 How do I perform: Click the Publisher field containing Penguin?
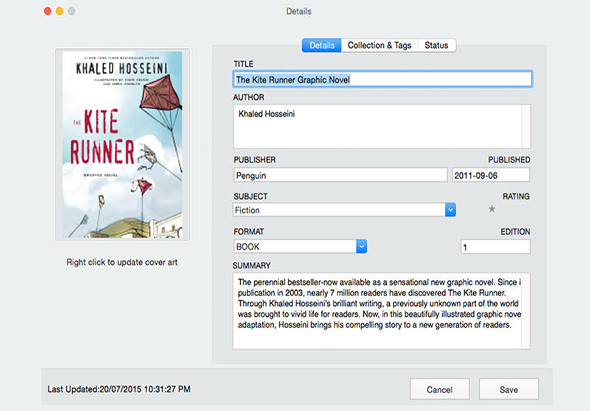pyautogui.click(x=341, y=175)
